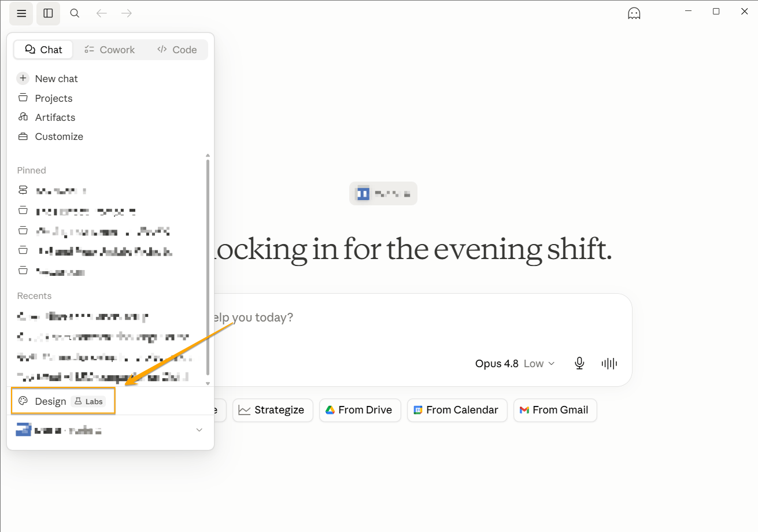Open the search magnifier icon
758x532 pixels.
(75, 13)
